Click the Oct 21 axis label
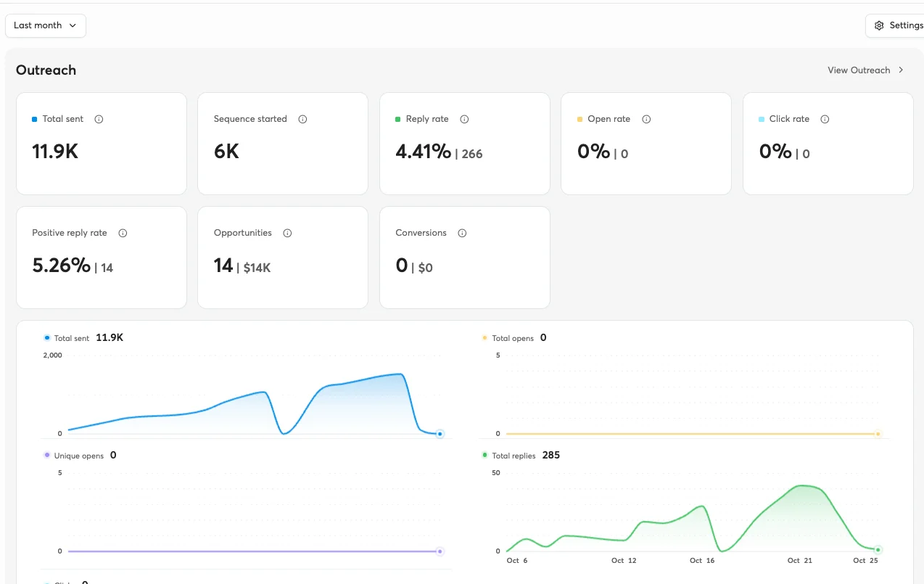This screenshot has height=584, width=924. 800,561
